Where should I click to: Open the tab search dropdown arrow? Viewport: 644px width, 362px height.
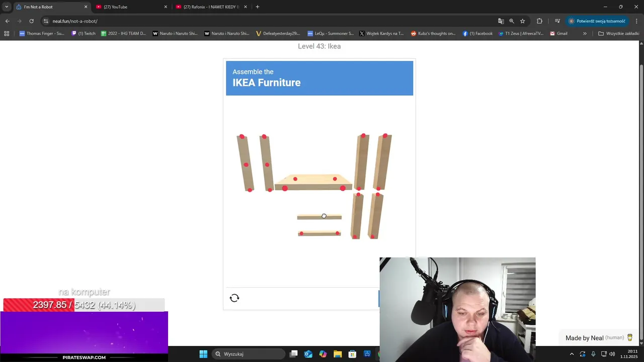[7, 7]
